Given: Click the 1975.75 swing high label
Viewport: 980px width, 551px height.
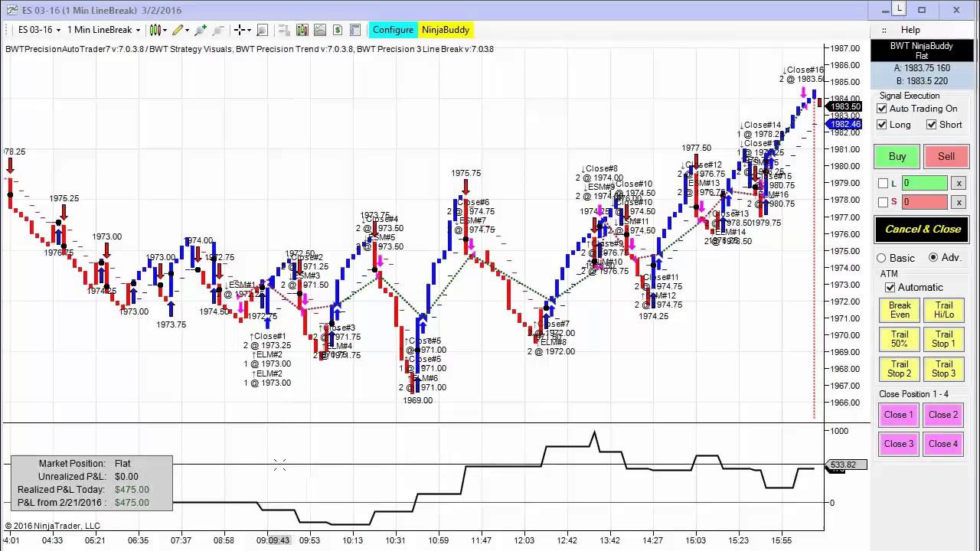Looking at the screenshot, I should (x=466, y=174).
